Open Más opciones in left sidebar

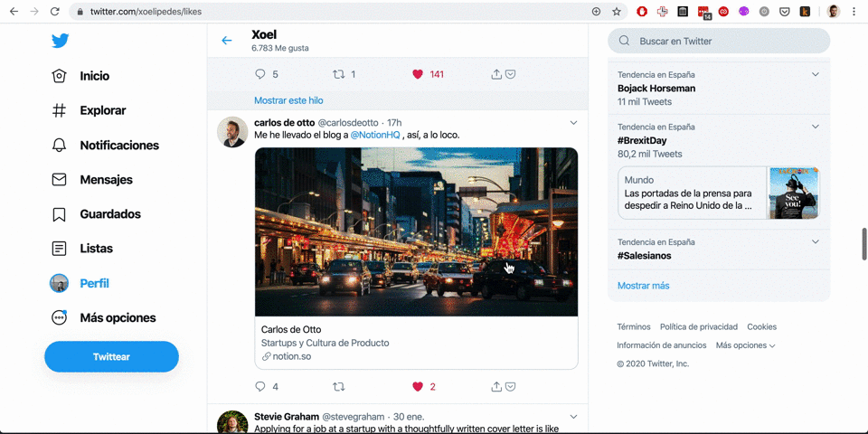click(103, 317)
